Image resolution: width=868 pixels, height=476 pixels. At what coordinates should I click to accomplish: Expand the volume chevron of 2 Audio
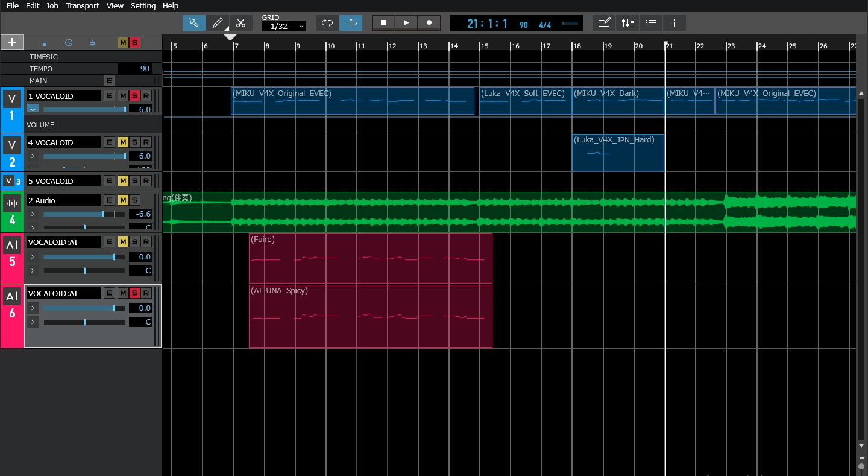coord(33,214)
